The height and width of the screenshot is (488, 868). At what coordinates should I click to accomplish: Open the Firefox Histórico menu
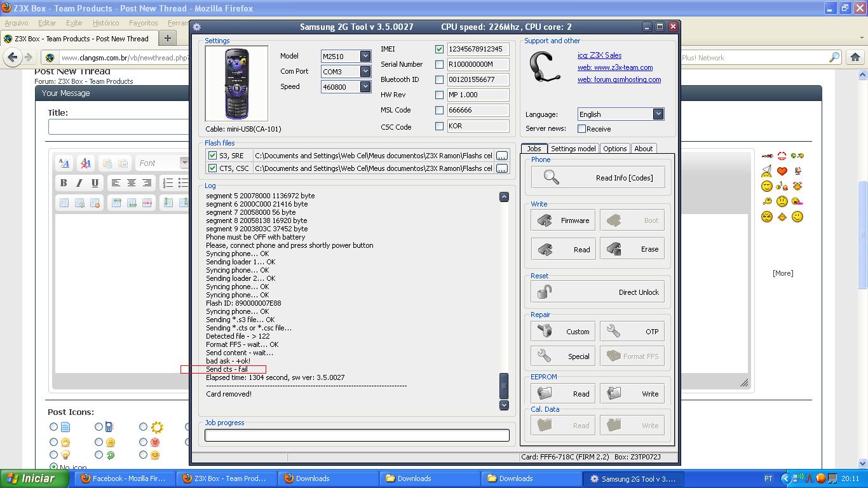(105, 23)
